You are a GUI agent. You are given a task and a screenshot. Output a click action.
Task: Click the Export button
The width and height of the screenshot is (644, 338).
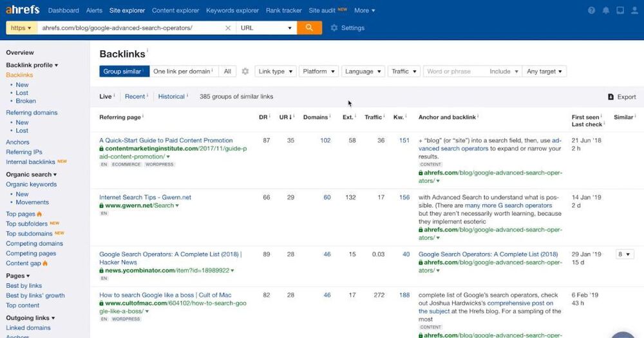pos(622,97)
